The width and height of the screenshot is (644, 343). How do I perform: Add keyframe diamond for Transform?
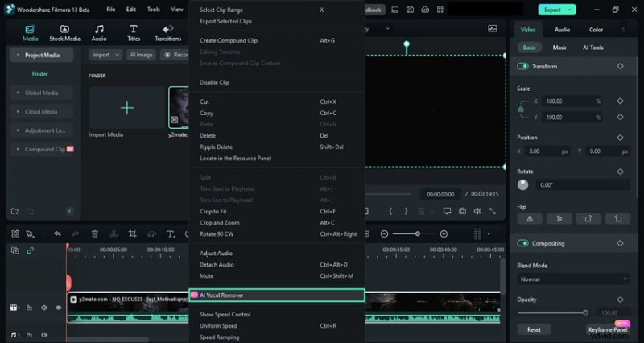tap(620, 66)
